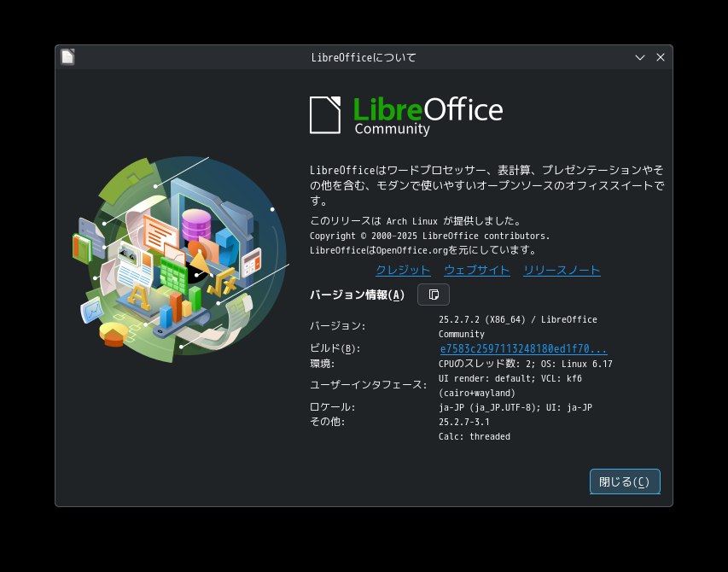
Task: Click the window title "LibreOfficeについて"
Action: click(x=364, y=57)
